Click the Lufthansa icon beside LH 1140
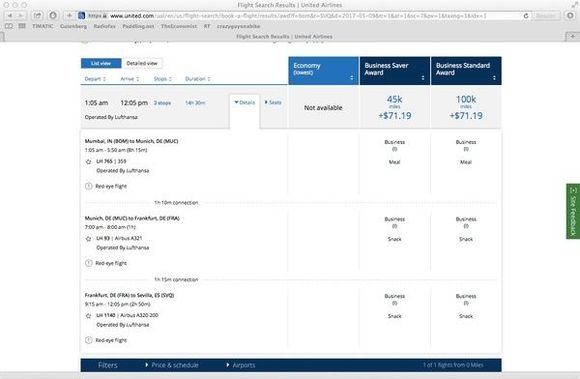Viewport: 580px width, 379px height. pos(88,316)
